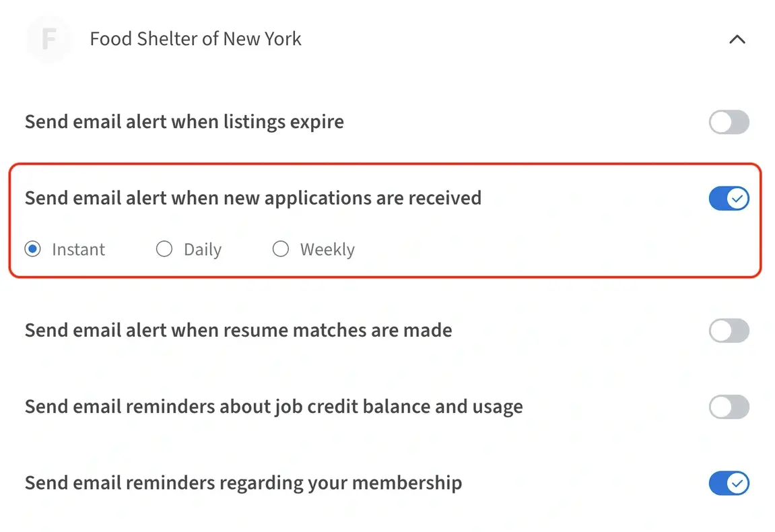The image size is (775, 532).
Task: Click the checkmark inside the new applications toggle
Action: [739, 198]
